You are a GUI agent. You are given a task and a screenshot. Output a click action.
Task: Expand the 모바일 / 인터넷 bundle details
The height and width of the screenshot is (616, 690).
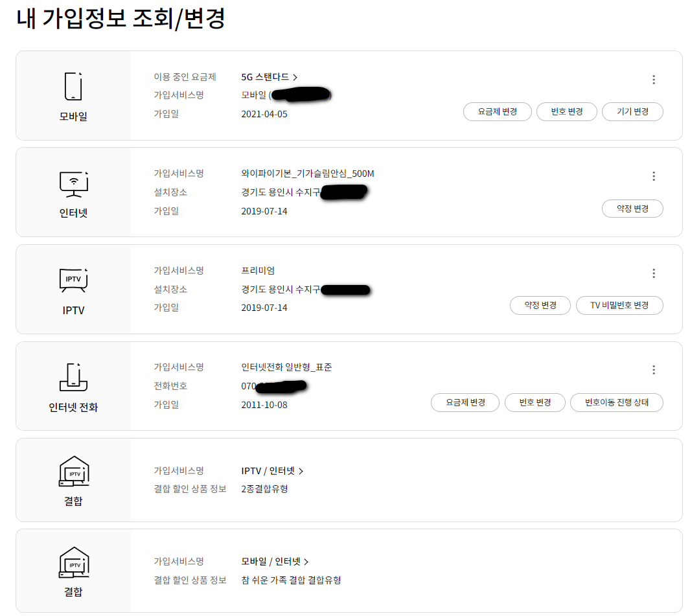[275, 562]
